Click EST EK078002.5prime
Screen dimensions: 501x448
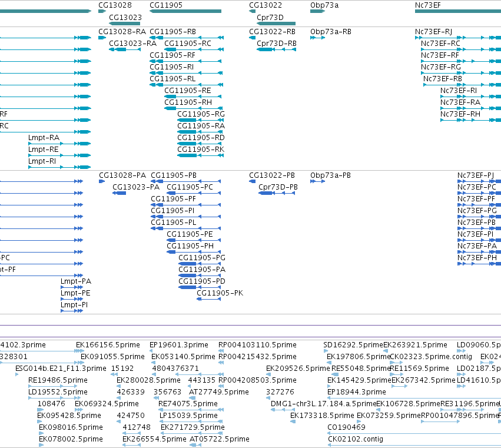(71, 439)
